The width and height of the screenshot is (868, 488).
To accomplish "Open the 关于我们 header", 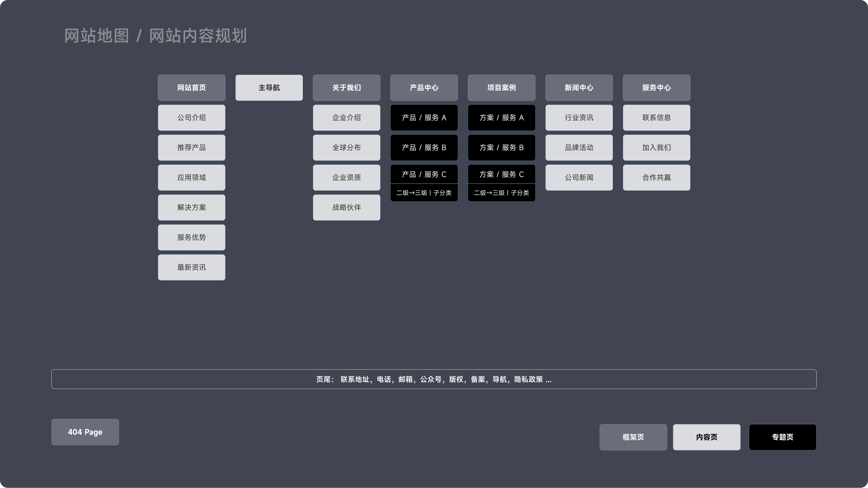I will click(x=347, y=87).
